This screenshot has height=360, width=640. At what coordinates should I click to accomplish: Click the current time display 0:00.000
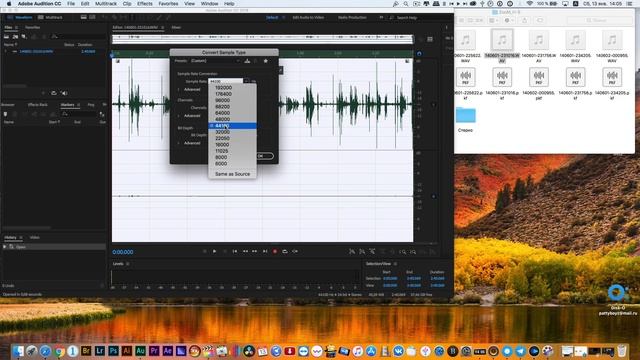tap(123, 252)
